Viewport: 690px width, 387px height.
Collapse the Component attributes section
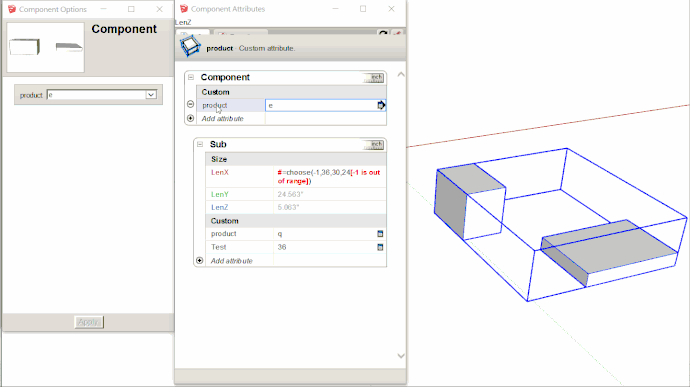coord(191,77)
